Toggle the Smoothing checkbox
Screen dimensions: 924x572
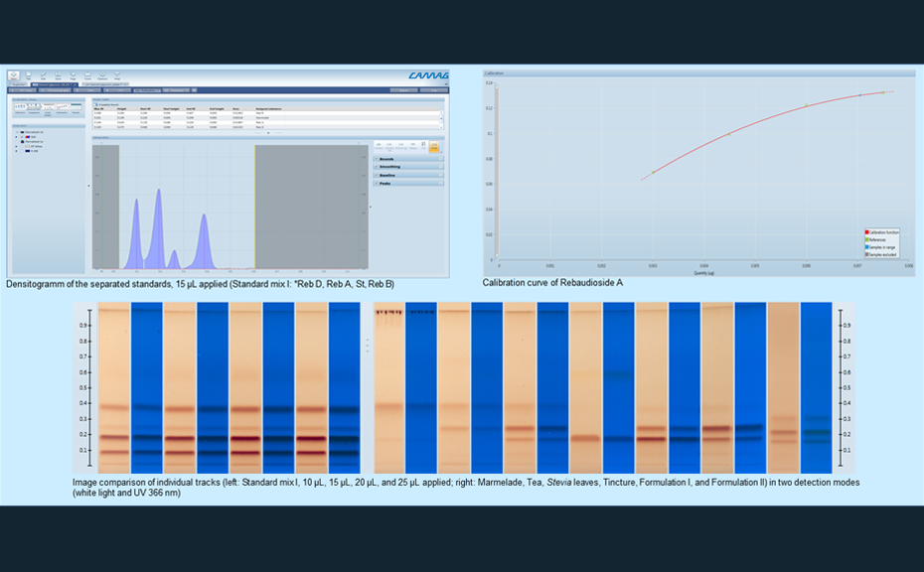(377, 167)
